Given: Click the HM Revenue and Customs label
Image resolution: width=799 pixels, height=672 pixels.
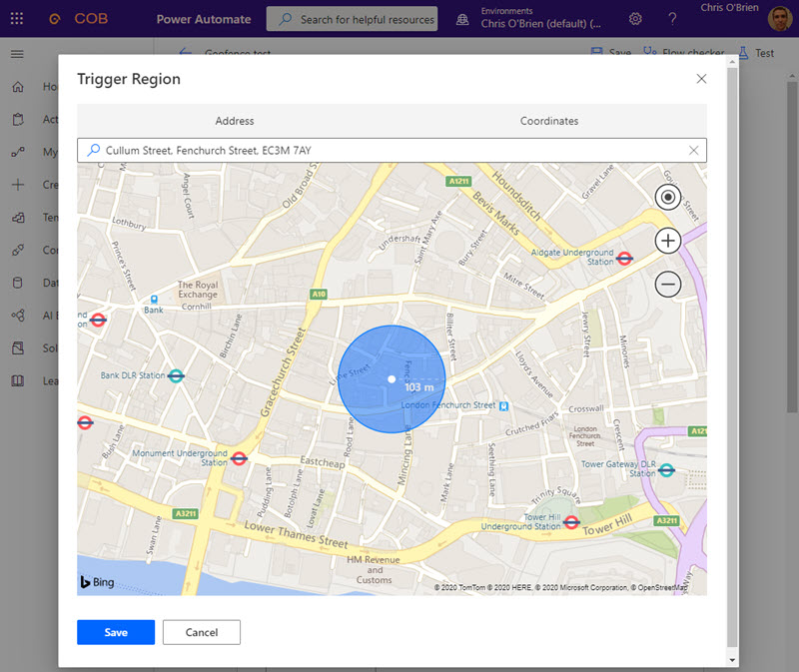Looking at the screenshot, I should [x=374, y=569].
